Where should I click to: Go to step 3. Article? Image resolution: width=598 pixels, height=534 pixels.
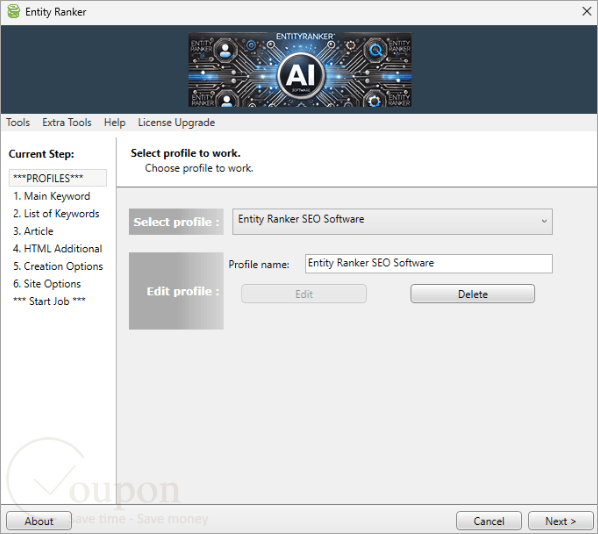point(33,231)
